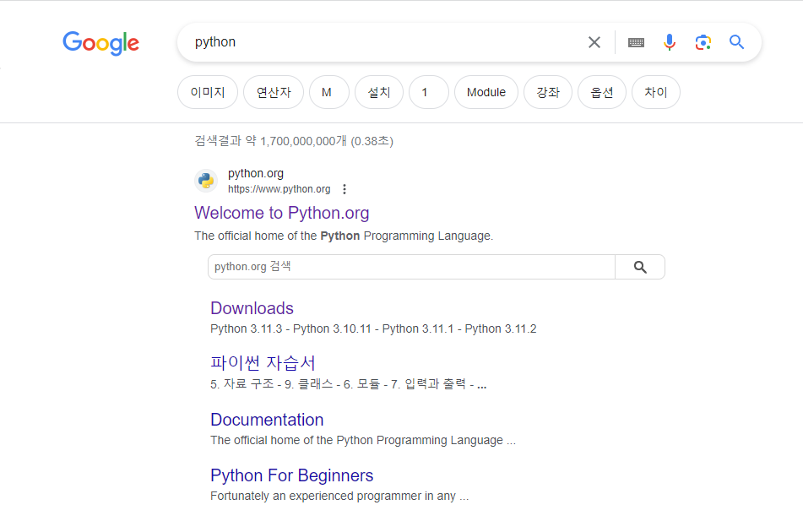This screenshot has height=532, width=803.
Task: Click the Python 3.11.3 version list text
Action: coord(373,328)
